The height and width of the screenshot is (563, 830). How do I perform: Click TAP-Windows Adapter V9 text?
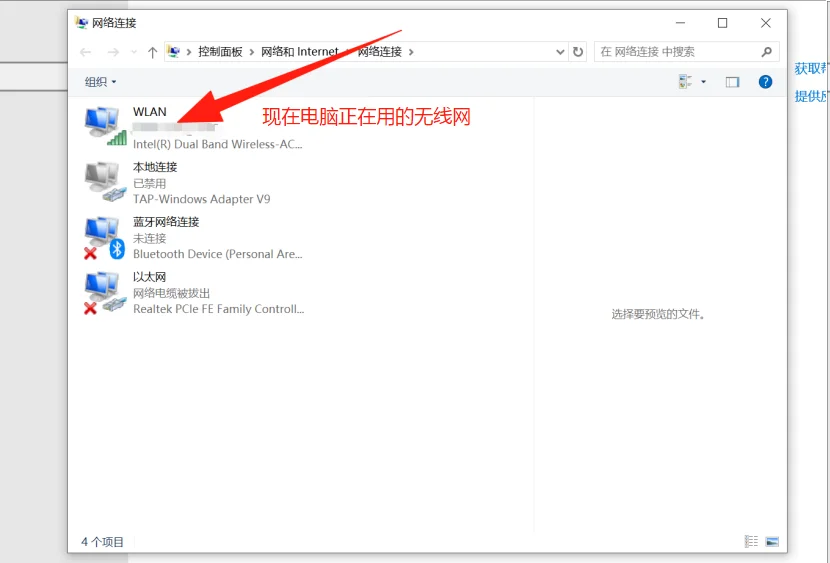[x=202, y=199]
